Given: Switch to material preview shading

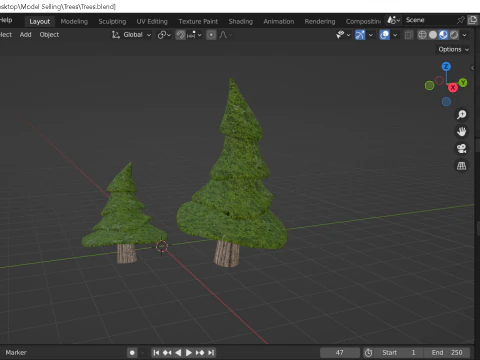Looking at the screenshot, I should 443,35.
